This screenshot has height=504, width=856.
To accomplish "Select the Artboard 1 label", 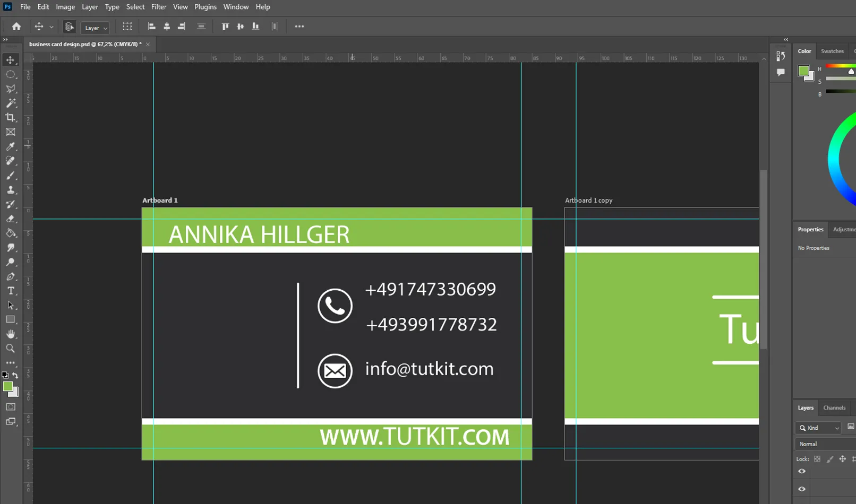I will click(160, 201).
